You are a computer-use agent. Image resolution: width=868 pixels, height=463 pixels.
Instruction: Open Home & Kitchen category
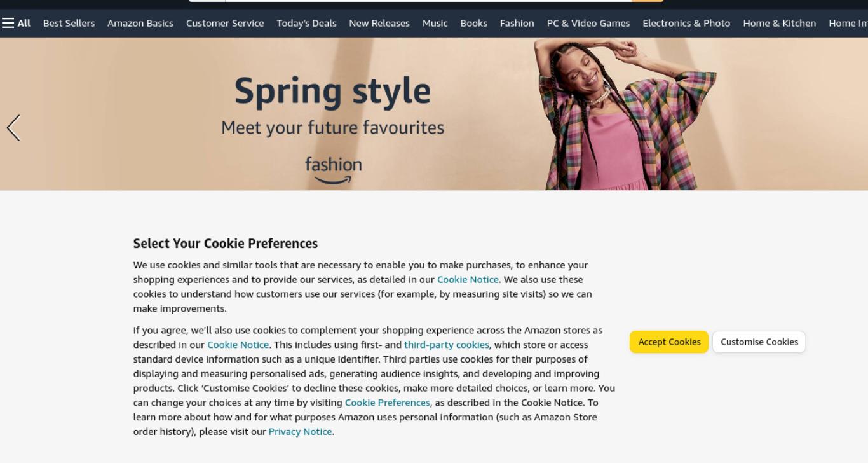780,24
